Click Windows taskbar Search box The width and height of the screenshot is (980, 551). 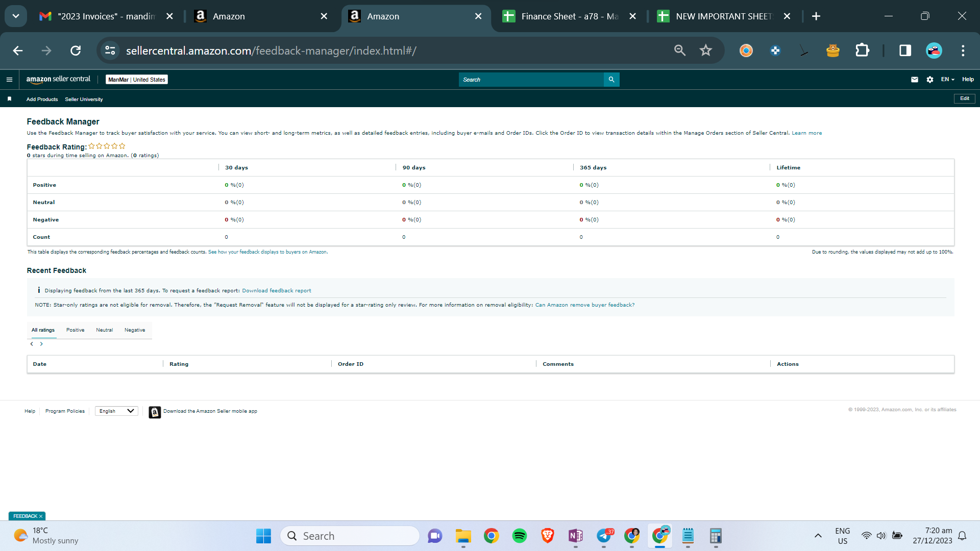pyautogui.click(x=350, y=536)
